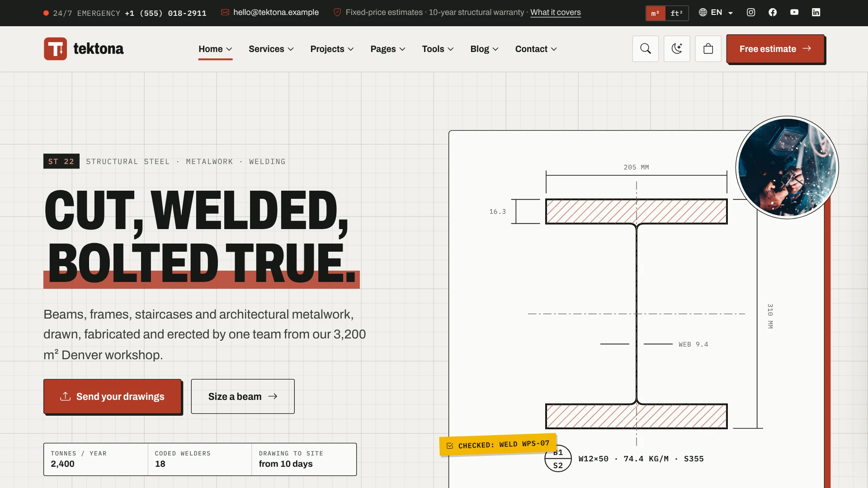Expand the Tools menu
The height and width of the screenshot is (488, 868).
click(438, 49)
